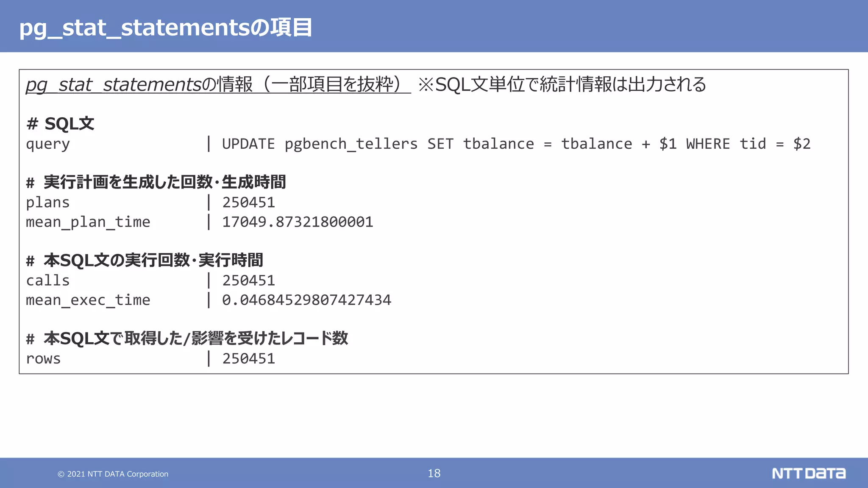Select the field name plans
This screenshot has width=868, height=488.
(48, 202)
